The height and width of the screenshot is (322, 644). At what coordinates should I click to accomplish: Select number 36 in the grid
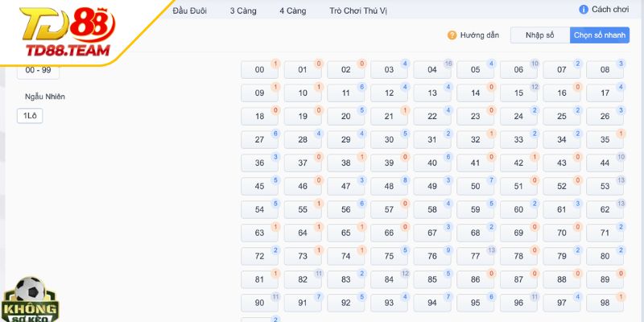click(259, 163)
